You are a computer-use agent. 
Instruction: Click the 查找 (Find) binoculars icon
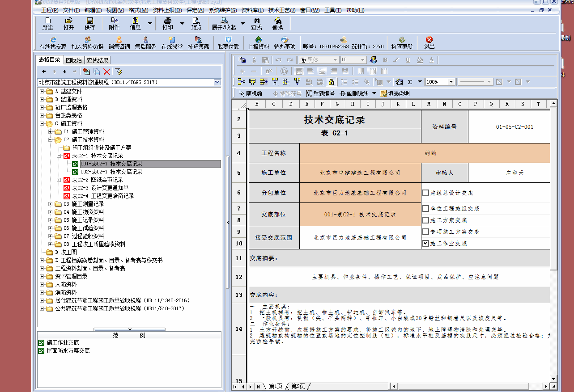click(256, 24)
